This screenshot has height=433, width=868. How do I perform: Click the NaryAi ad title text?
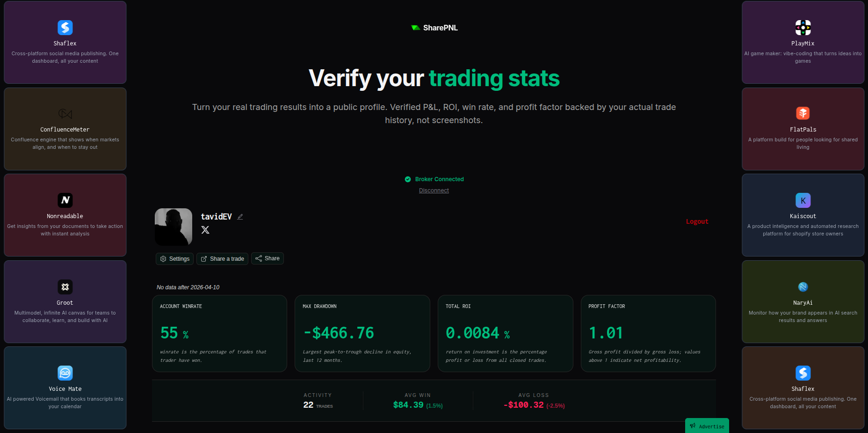(x=803, y=303)
